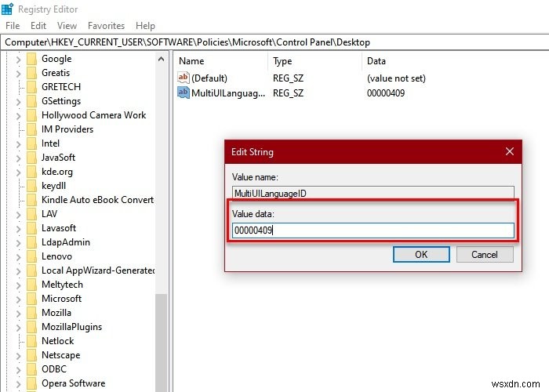Click the Netlock folder icon
The image size is (549, 392).
pos(31,341)
